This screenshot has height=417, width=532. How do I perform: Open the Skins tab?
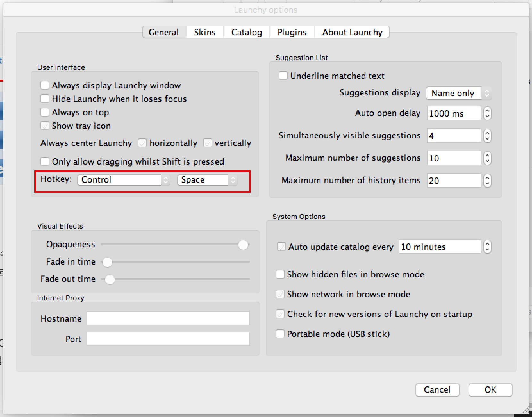(205, 32)
